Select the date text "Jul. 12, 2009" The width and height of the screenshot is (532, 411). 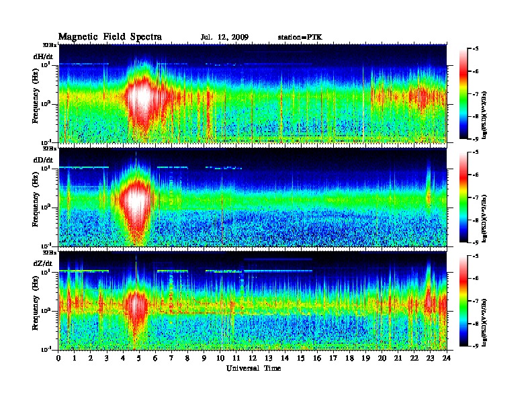click(x=224, y=38)
